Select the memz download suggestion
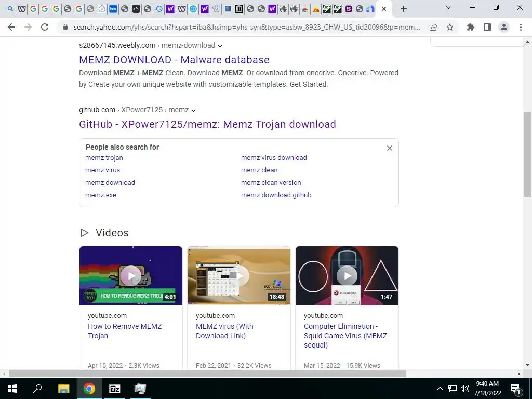532x399 pixels. pyautogui.click(x=110, y=182)
